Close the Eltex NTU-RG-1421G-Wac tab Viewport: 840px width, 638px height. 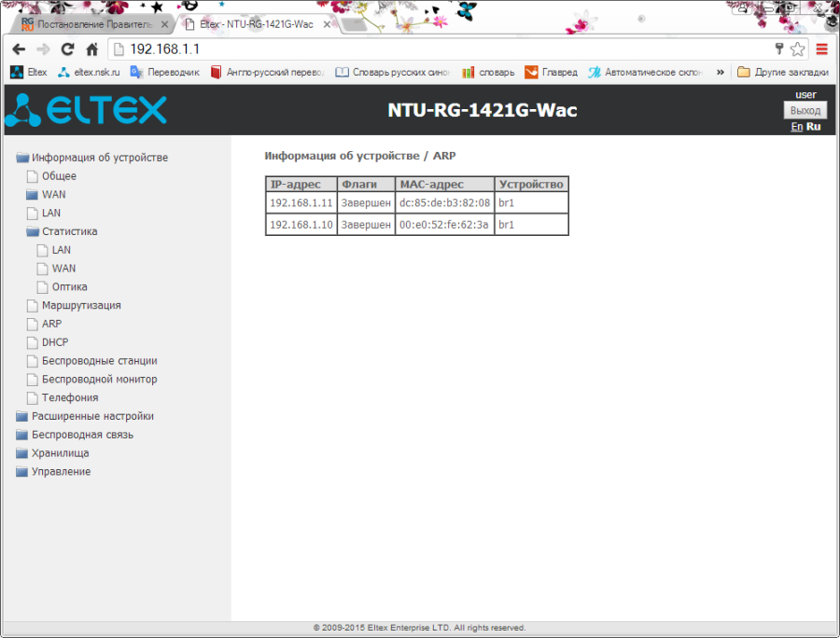click(327, 24)
